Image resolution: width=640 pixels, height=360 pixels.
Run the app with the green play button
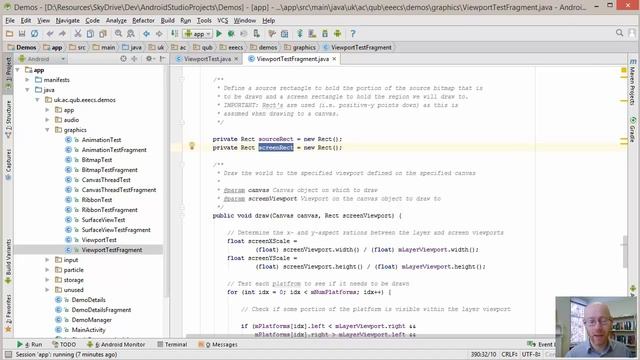219,34
